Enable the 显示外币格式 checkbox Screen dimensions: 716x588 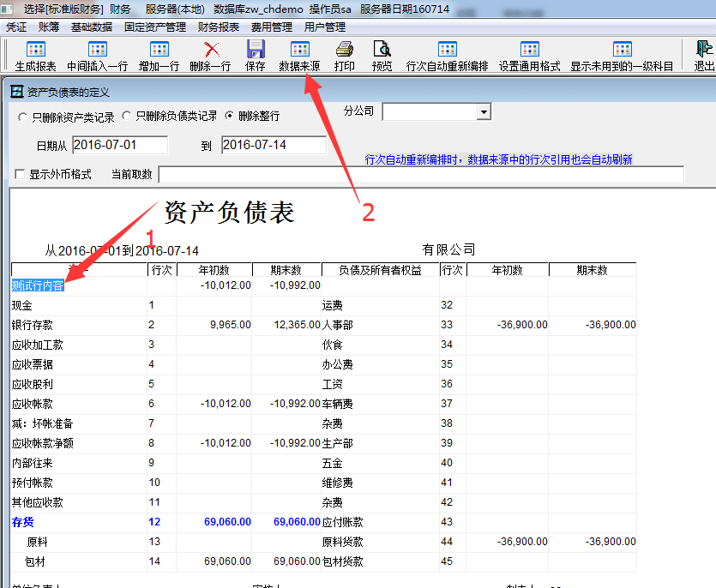click(x=20, y=175)
